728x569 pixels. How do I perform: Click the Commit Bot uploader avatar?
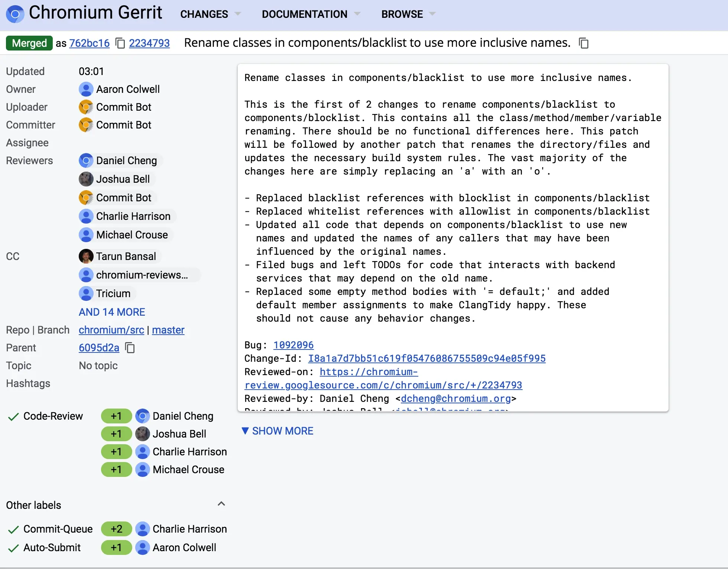[86, 107]
